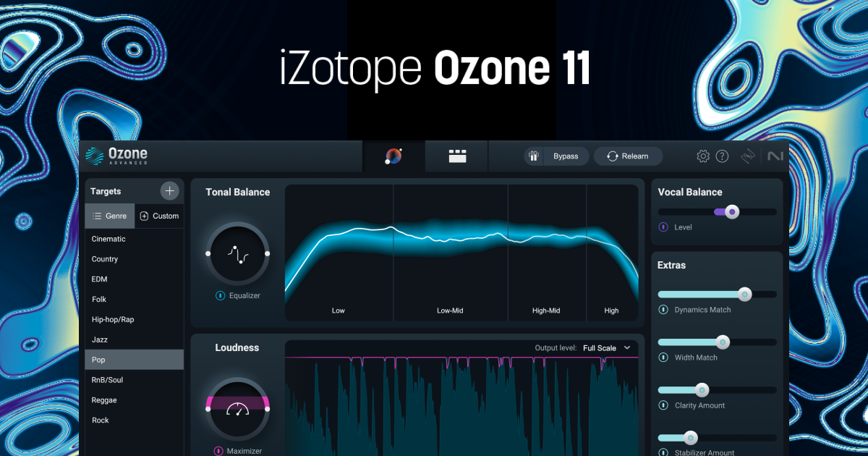Select the RnB/Soul genre target

click(x=135, y=380)
